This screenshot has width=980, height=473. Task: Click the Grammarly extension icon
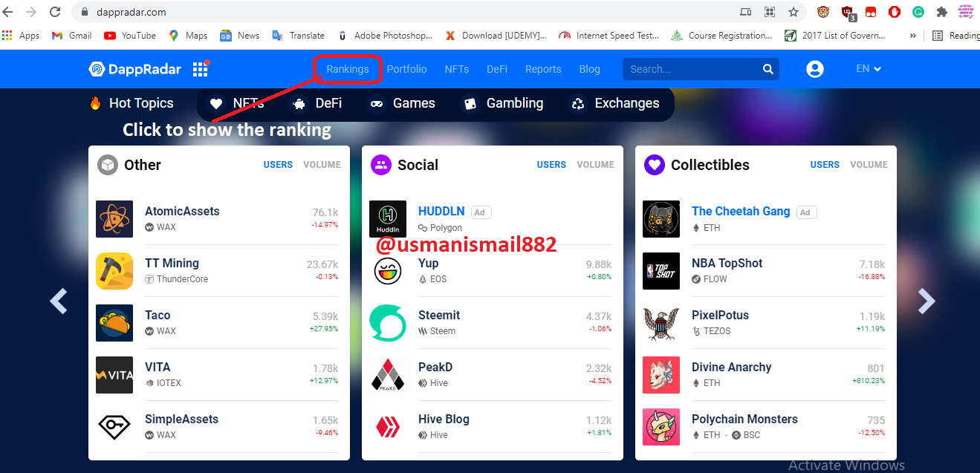click(918, 12)
